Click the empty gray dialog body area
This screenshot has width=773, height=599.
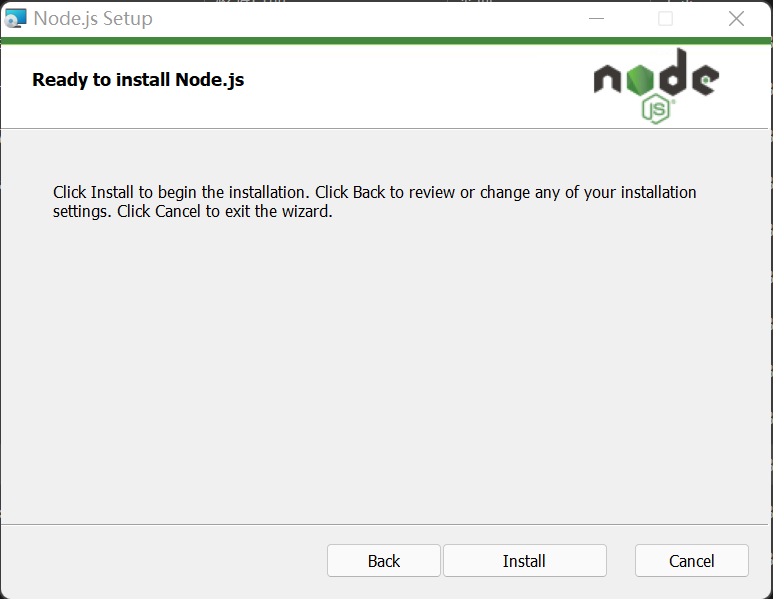pyautogui.click(x=385, y=370)
